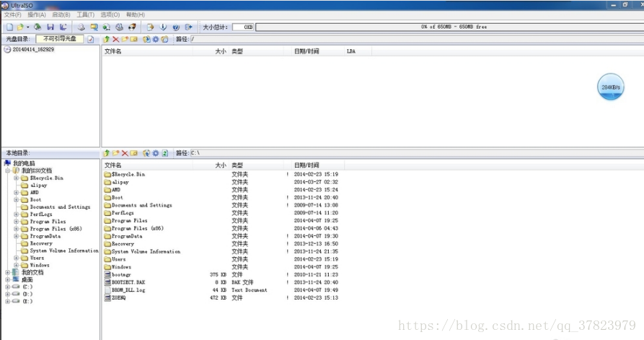Image resolution: width=644 pixels, height=340 pixels.
Task: Click the local pane gear settings icon
Action: coord(156,153)
